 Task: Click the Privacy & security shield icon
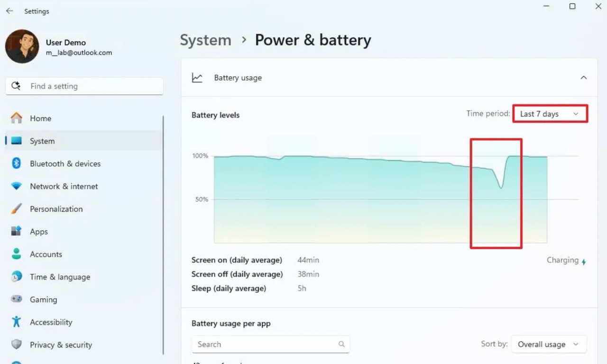tap(17, 345)
